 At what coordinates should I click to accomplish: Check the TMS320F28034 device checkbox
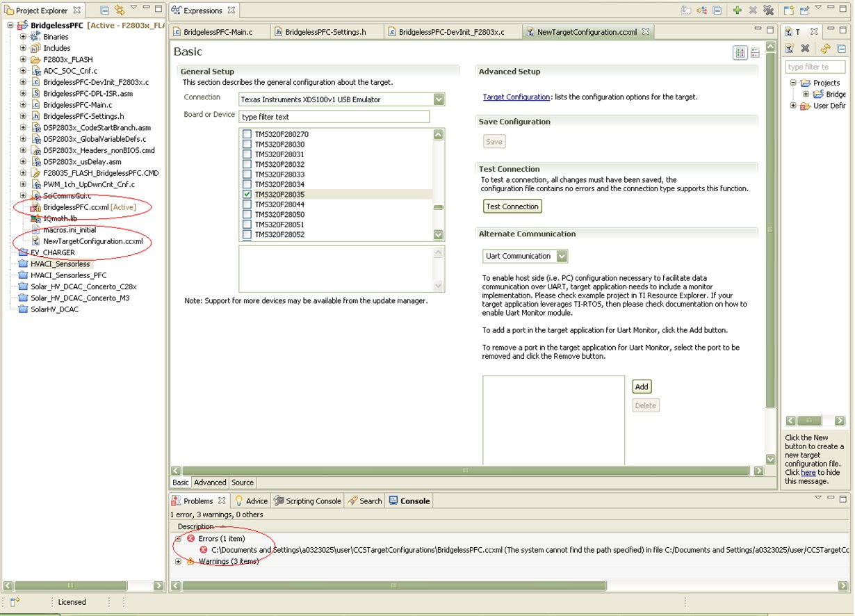247,185
